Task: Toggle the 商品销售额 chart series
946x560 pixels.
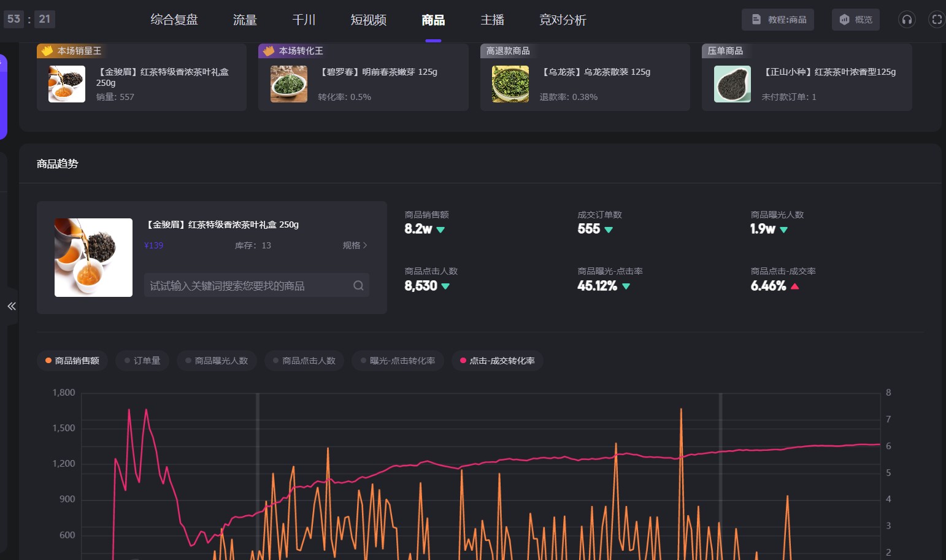Action: click(72, 361)
